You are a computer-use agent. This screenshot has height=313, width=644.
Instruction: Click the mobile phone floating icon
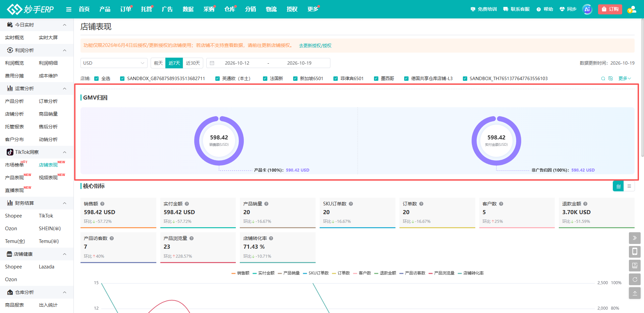point(635,252)
